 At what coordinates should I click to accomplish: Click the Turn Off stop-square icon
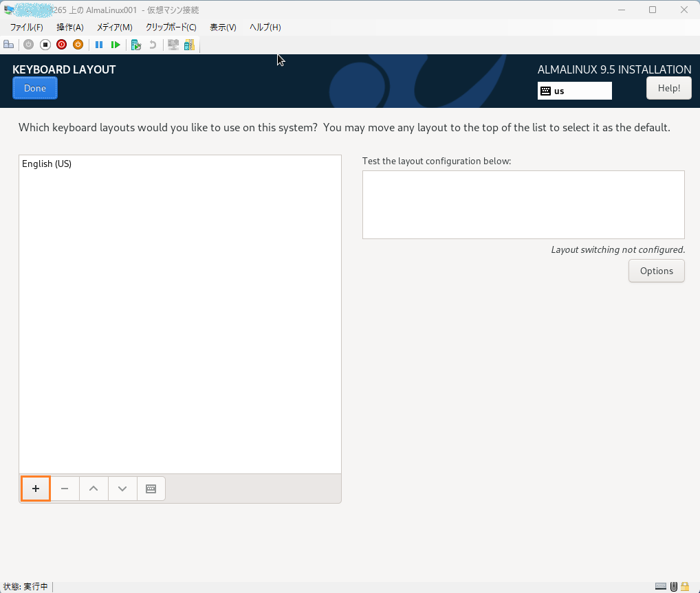pyautogui.click(x=45, y=45)
